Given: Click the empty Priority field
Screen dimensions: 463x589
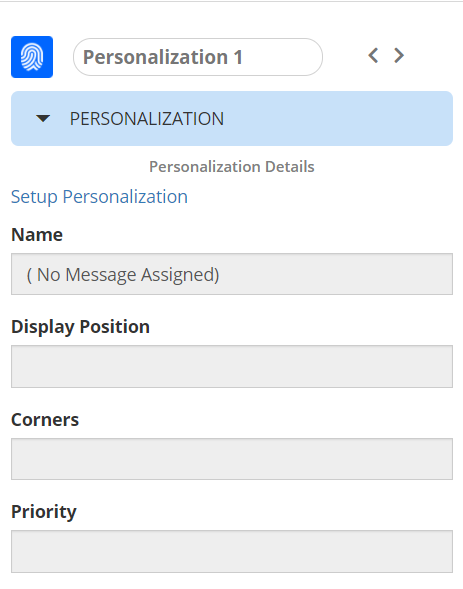Looking at the screenshot, I should [232, 551].
